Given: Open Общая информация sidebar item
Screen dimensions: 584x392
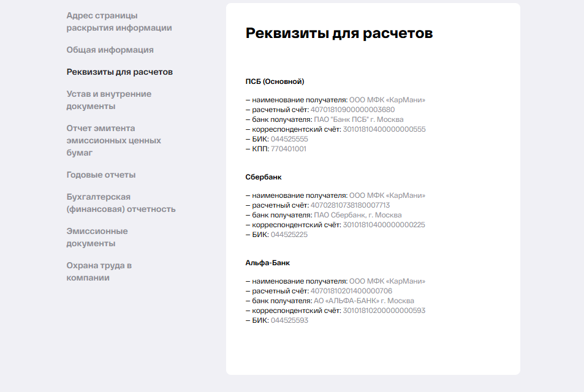Looking at the screenshot, I should [110, 50].
